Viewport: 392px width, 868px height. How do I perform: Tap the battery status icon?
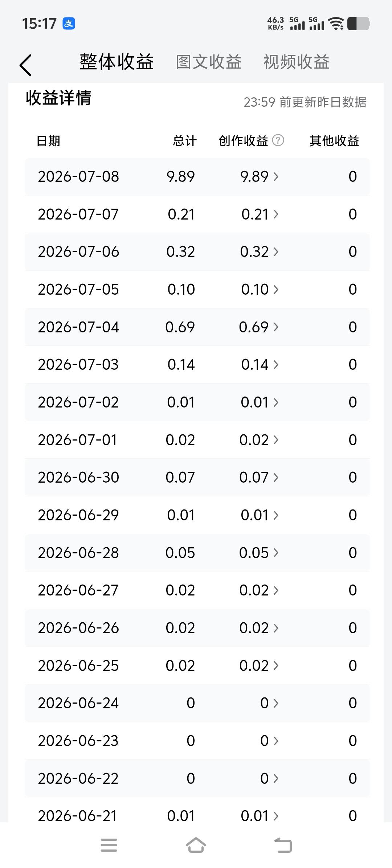[x=359, y=24]
